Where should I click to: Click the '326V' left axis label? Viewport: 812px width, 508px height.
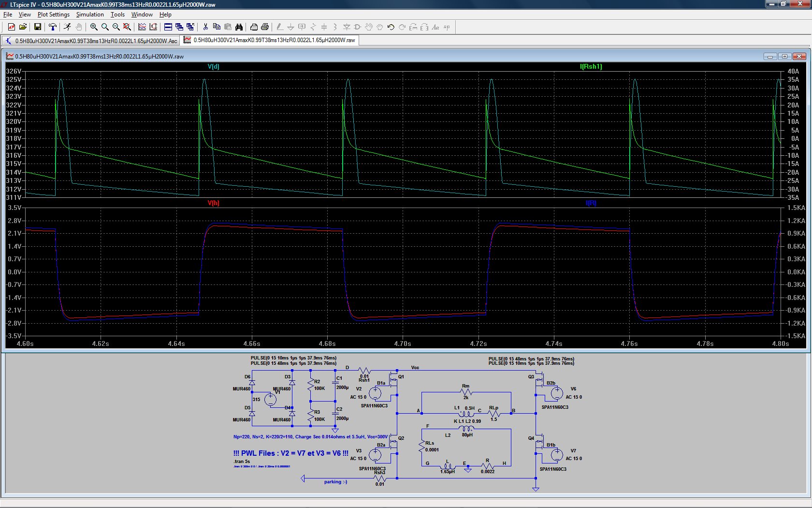(14, 71)
